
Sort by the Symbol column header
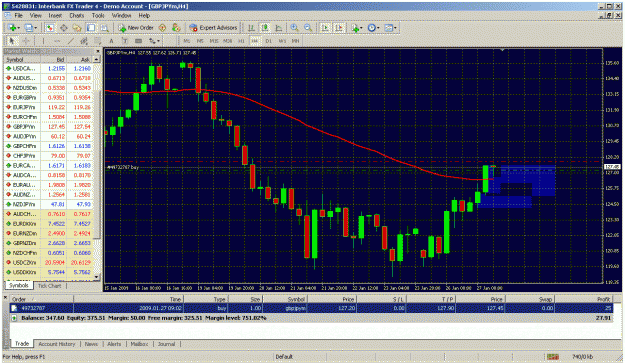[x=22, y=59]
